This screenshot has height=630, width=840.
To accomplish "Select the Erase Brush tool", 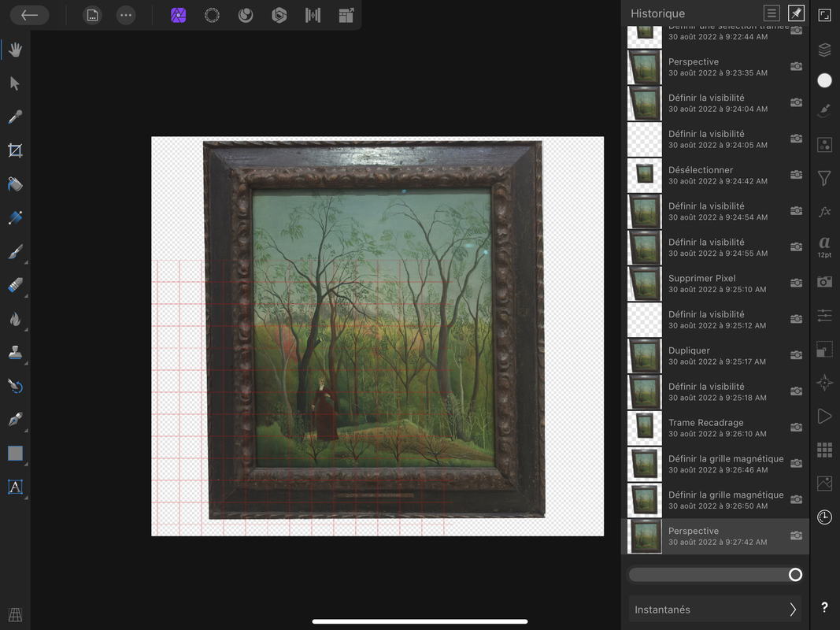I will [x=15, y=285].
